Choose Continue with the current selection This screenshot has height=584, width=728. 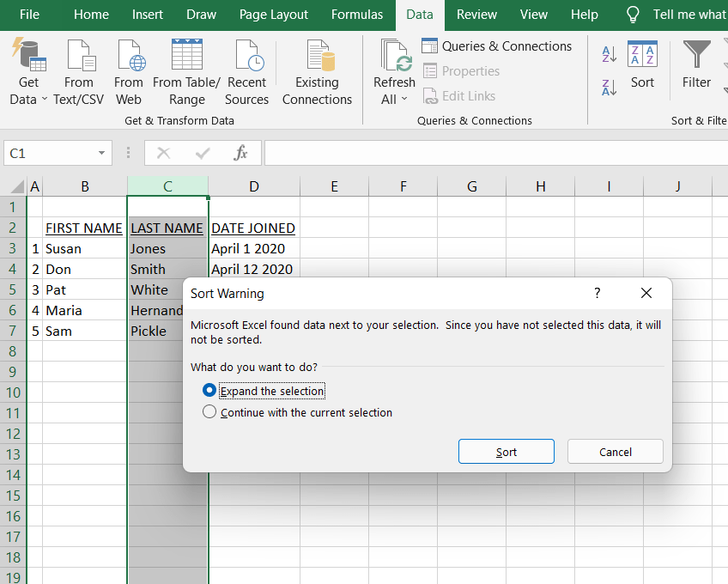(209, 412)
